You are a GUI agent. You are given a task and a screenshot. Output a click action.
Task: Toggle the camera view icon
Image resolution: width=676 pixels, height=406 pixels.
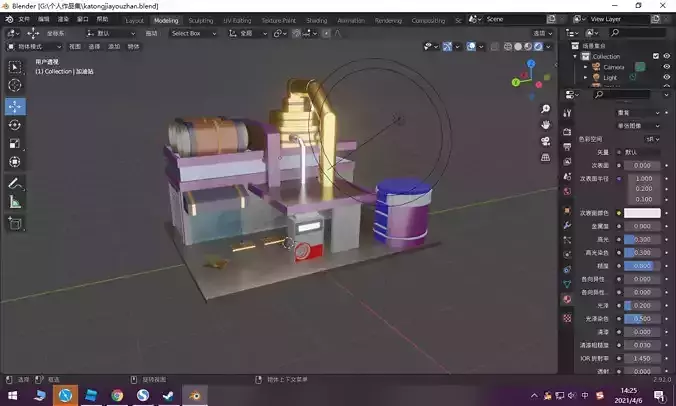pyautogui.click(x=545, y=141)
